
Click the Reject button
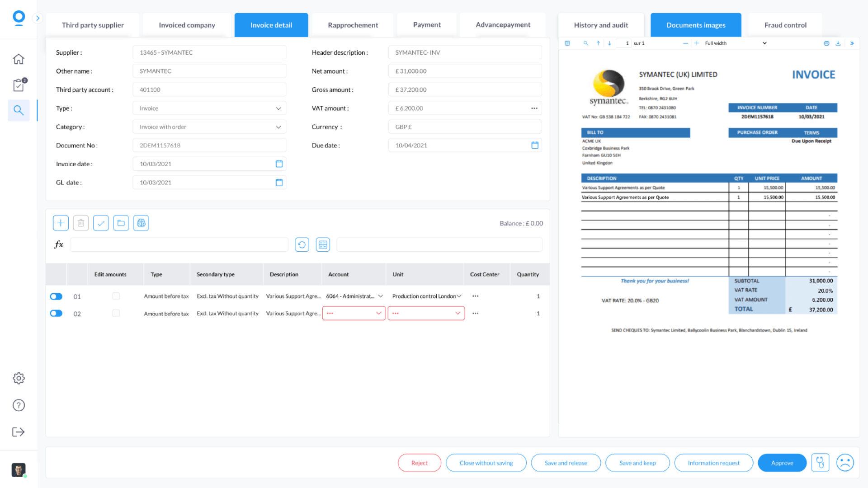419,463
